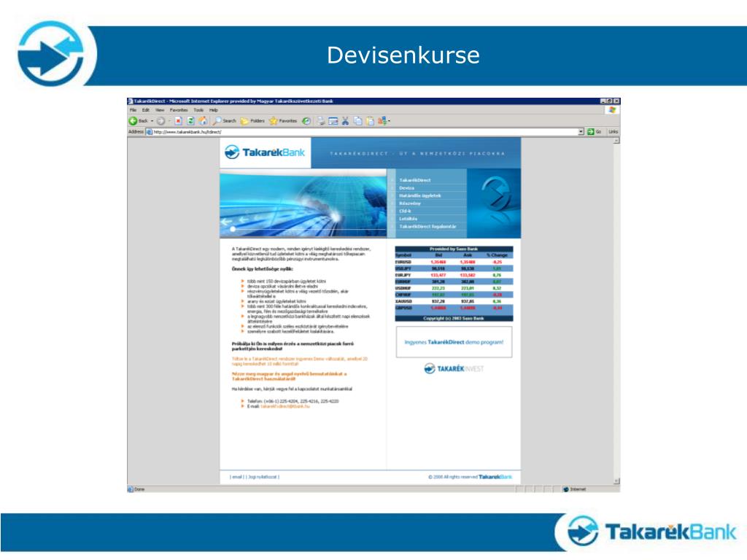
Task: Click the scrollbar down arrow
Action: (x=616, y=481)
